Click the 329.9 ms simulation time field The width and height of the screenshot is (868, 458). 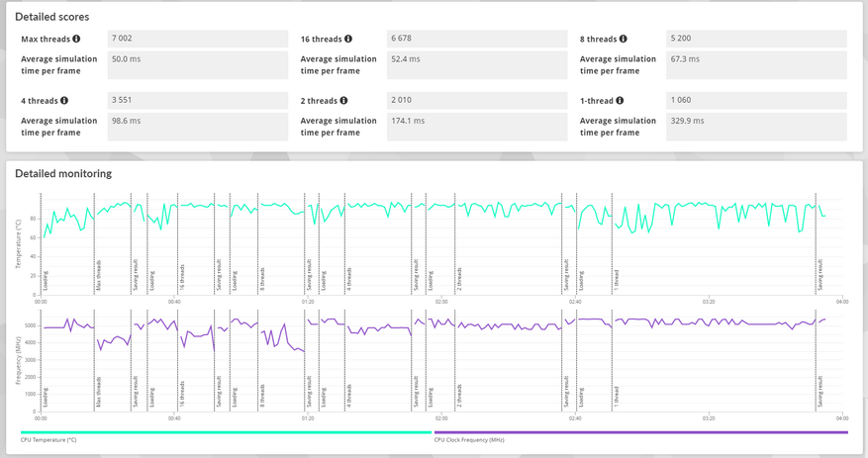point(756,127)
